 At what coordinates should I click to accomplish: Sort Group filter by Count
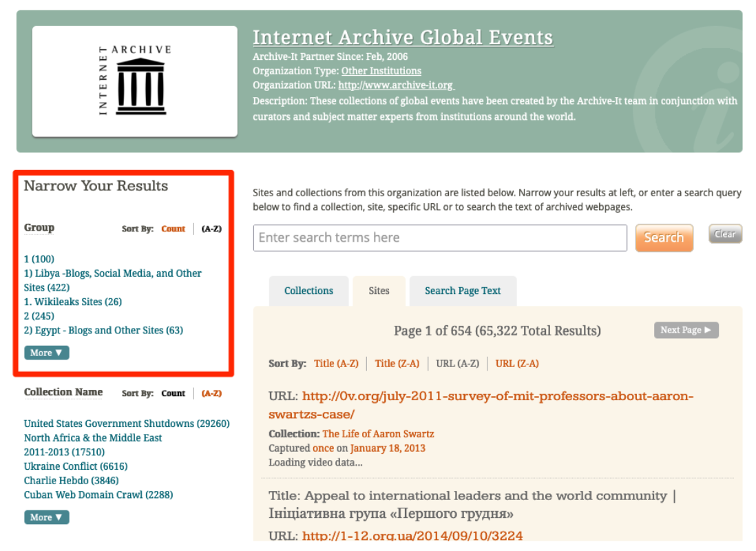click(173, 229)
